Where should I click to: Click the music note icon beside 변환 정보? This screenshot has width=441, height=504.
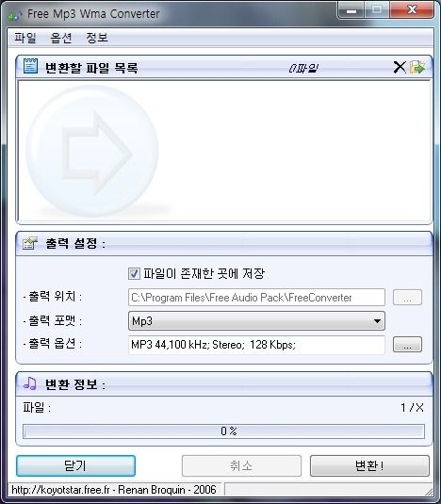[30, 383]
